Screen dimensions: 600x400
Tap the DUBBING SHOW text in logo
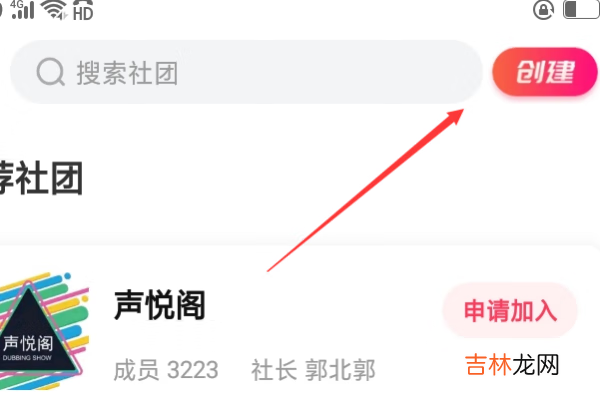(x=27, y=358)
